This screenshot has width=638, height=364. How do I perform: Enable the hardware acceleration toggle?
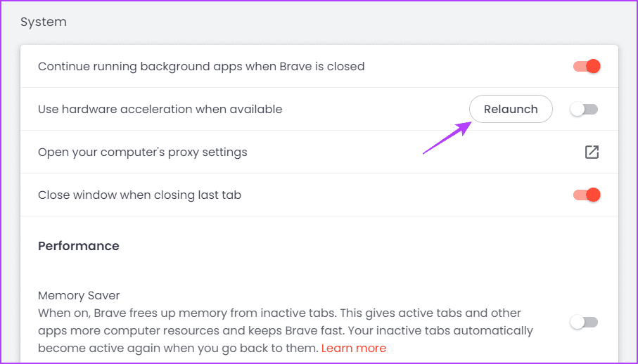(584, 110)
